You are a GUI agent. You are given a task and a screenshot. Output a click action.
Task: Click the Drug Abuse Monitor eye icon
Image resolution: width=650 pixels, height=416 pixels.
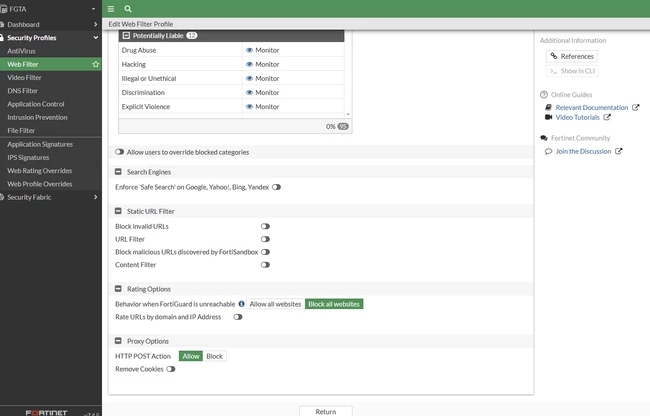249,50
